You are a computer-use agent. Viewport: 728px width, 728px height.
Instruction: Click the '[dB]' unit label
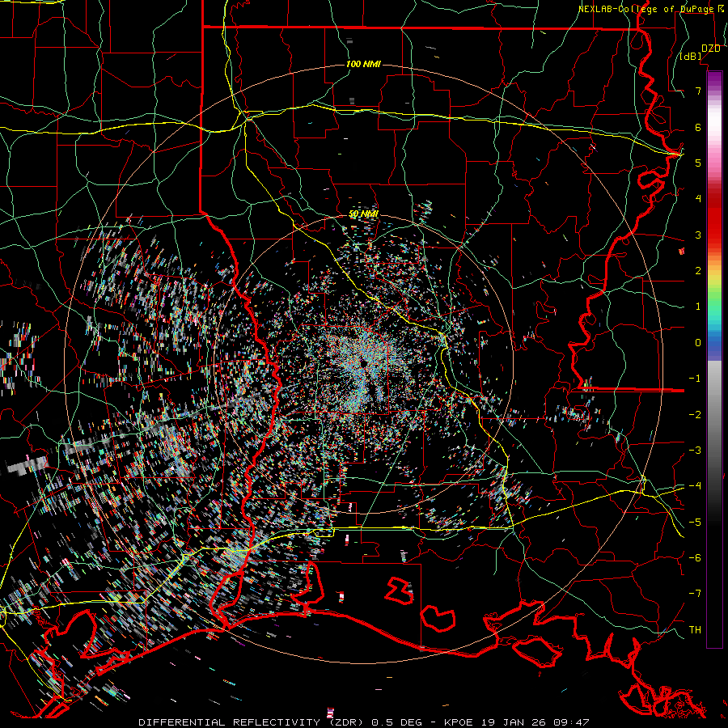click(691, 57)
